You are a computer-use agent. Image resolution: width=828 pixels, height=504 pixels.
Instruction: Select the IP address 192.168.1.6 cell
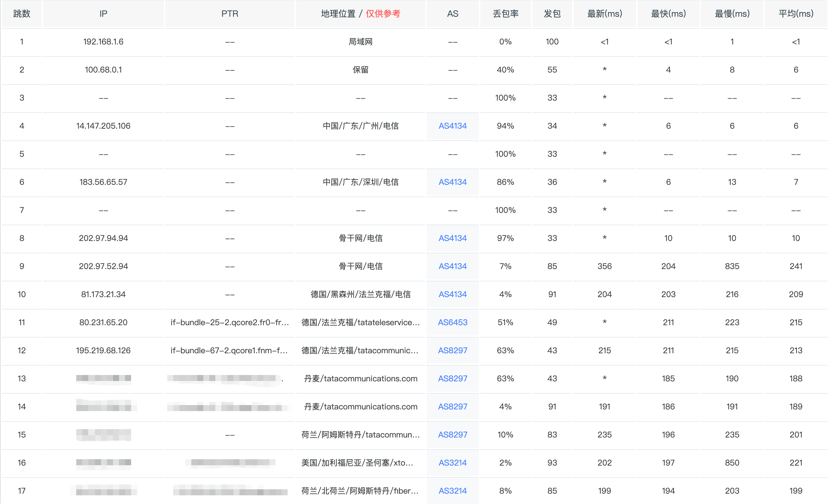103,42
